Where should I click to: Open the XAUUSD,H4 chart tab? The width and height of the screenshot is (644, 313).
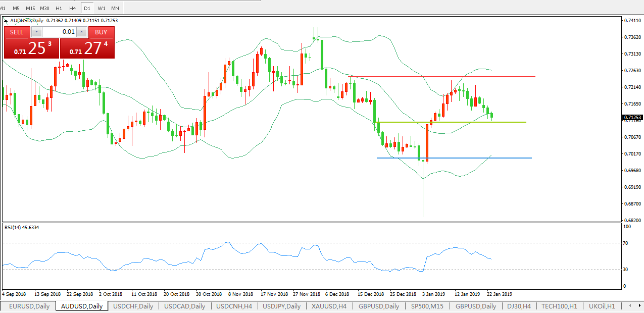(329, 306)
